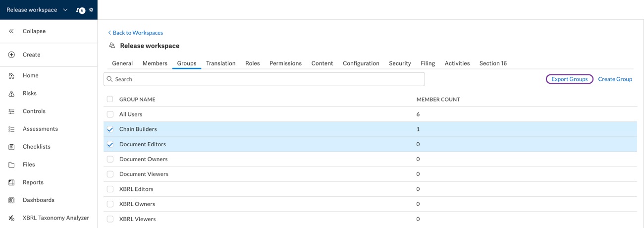The height and width of the screenshot is (228, 644).
Task: Toggle the select-all groups checkbox
Action: (x=110, y=100)
